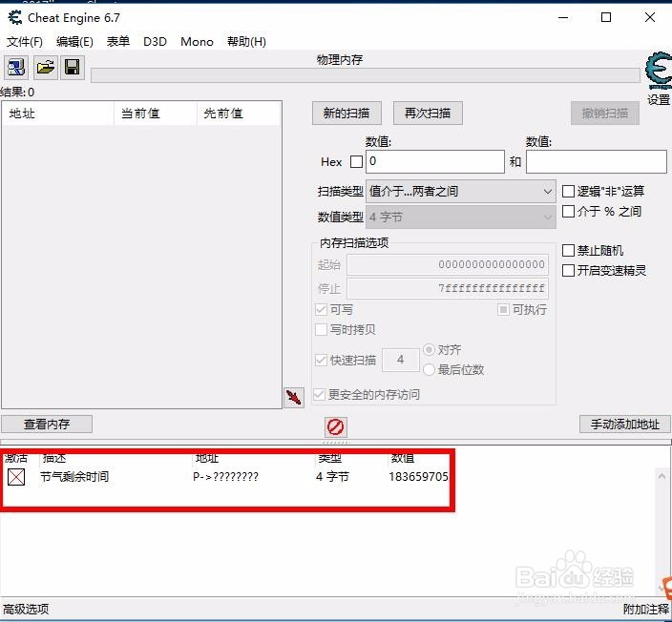Open the D3D menu
Viewport: 672px width, 622px height.
[x=155, y=42]
